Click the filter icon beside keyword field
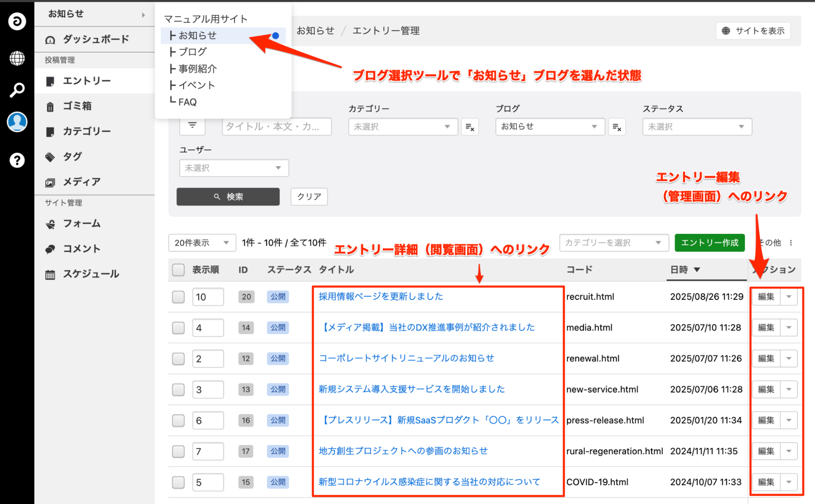This screenshot has width=815, height=504. click(192, 125)
